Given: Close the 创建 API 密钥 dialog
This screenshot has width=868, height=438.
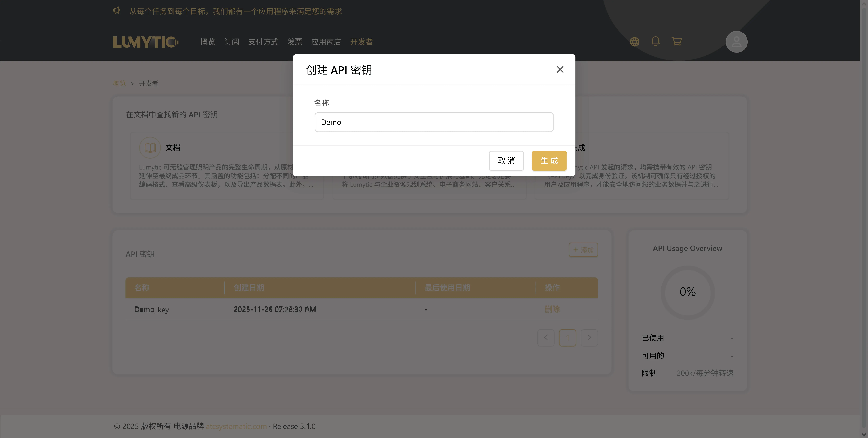Looking at the screenshot, I should [x=560, y=69].
